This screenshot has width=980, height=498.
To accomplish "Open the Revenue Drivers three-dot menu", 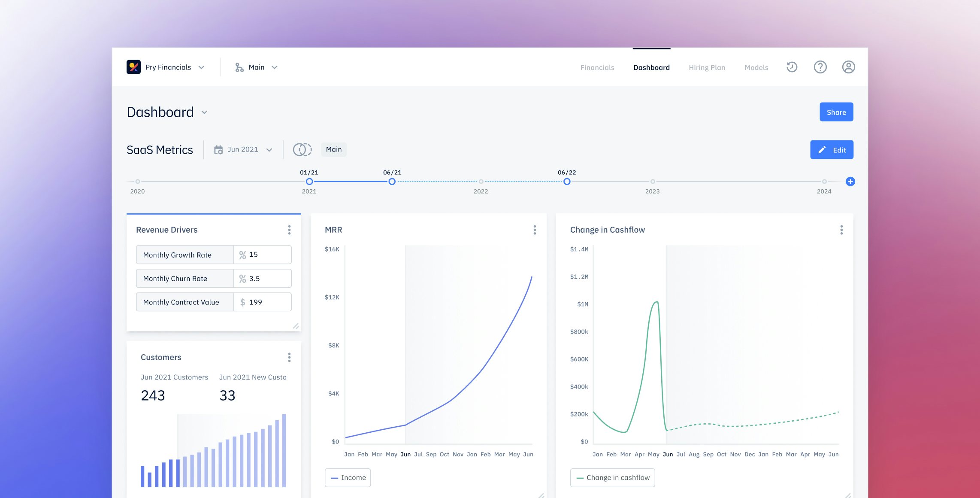I will (x=290, y=230).
